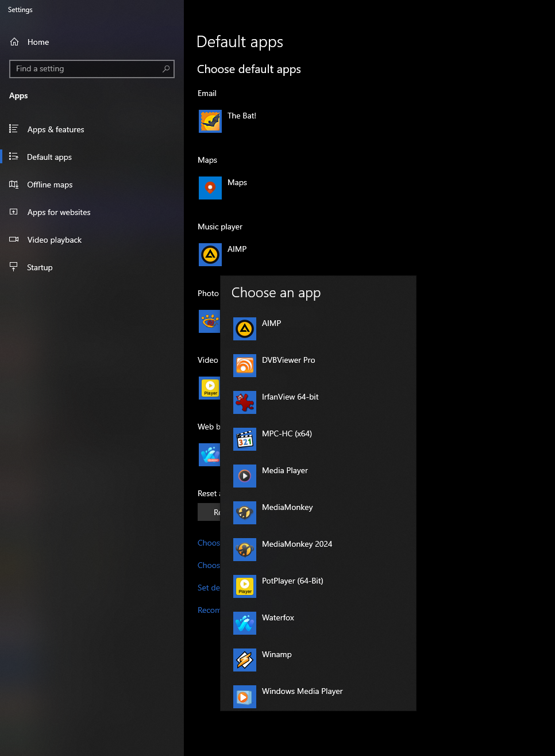
Task: Open the Offline maps section
Action: click(x=50, y=185)
